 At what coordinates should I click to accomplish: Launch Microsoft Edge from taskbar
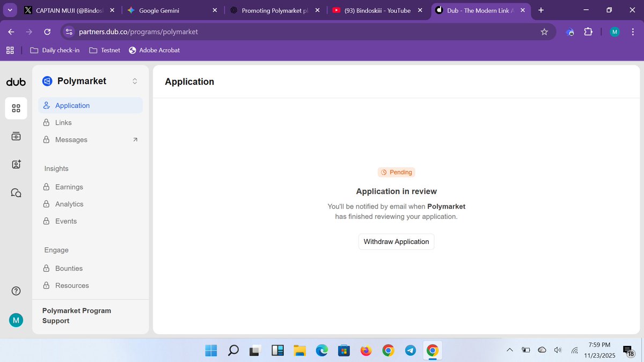[321, 351]
